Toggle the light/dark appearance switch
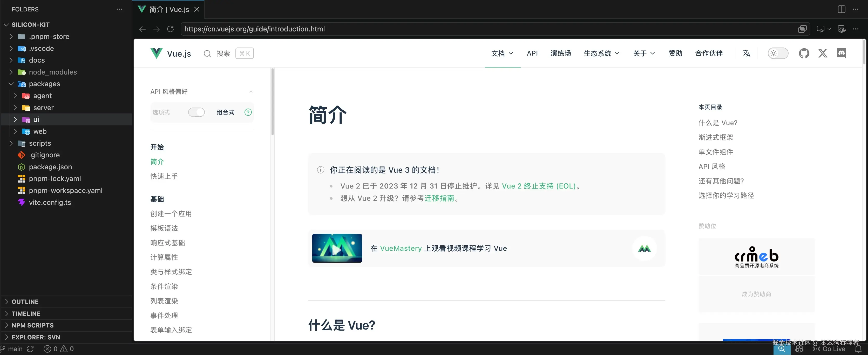This screenshot has height=355, width=868. point(778,53)
